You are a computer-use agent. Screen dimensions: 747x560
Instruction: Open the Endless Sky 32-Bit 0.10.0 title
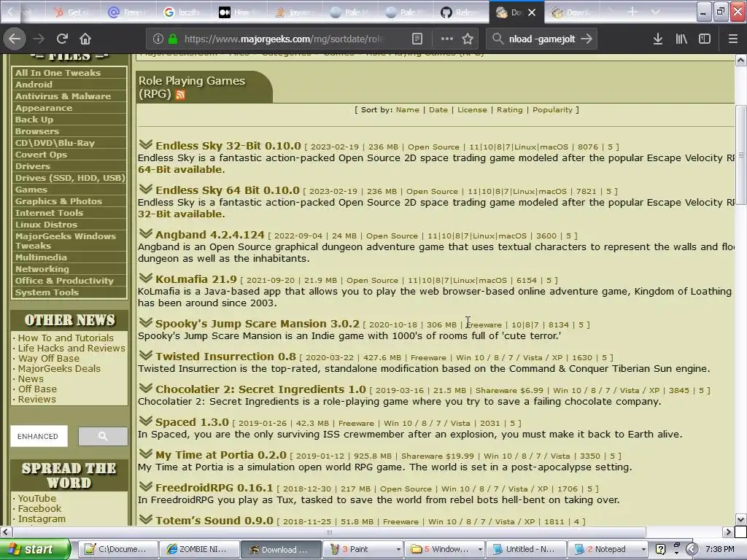pos(228,146)
